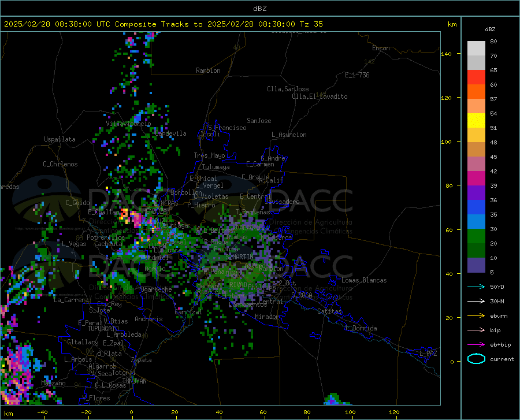Click the 'Tres_Mayo' map label
Image resolution: width=520 pixels, height=420 pixels.
pyautogui.click(x=209, y=155)
